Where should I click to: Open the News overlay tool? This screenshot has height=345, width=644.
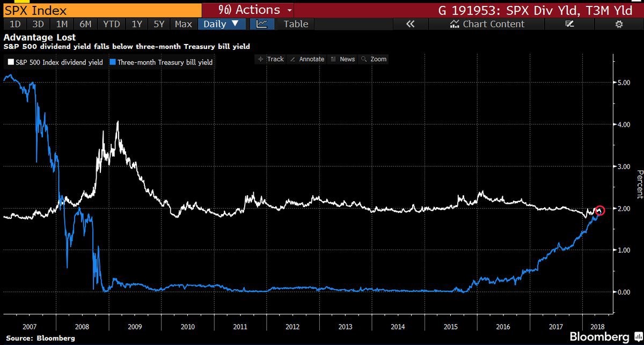pos(343,59)
